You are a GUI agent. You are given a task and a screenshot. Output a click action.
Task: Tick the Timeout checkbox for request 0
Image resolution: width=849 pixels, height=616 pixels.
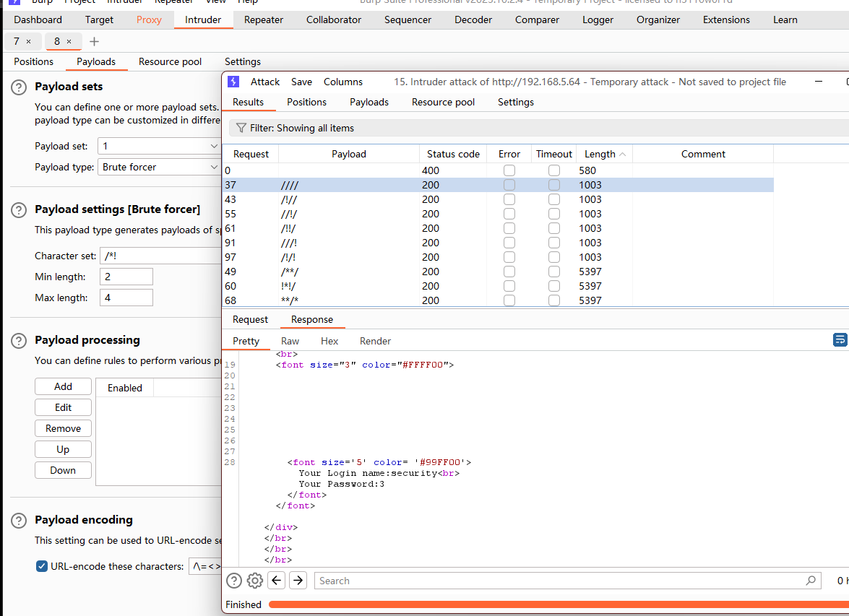553,170
